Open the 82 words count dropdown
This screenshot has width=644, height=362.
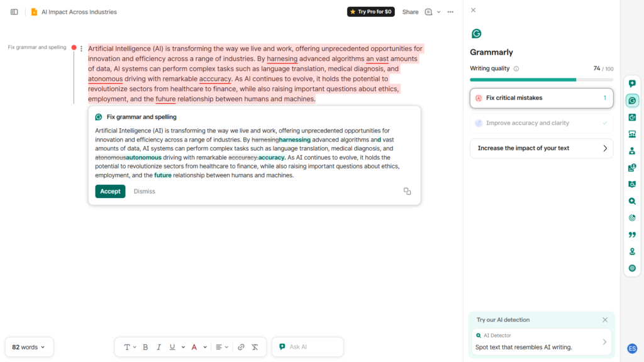click(29, 347)
